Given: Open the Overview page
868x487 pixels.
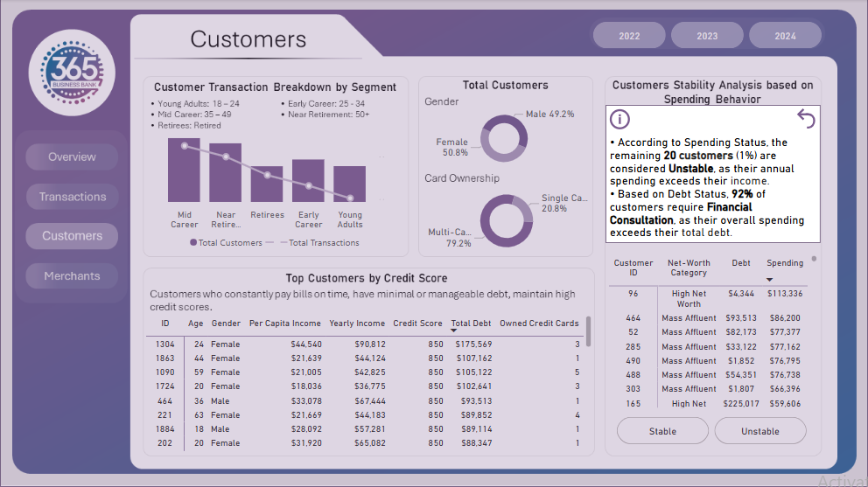Looking at the screenshot, I should coord(72,157).
